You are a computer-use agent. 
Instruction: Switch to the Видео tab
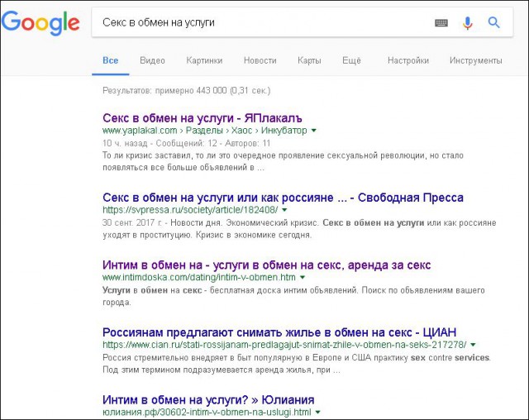click(x=152, y=60)
